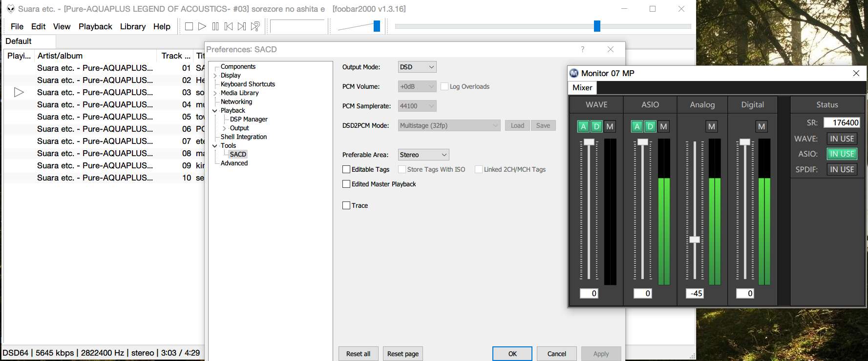Viewport: 868px width, 361px height.
Task: Open the Preferable Area dropdown
Action: pos(423,155)
